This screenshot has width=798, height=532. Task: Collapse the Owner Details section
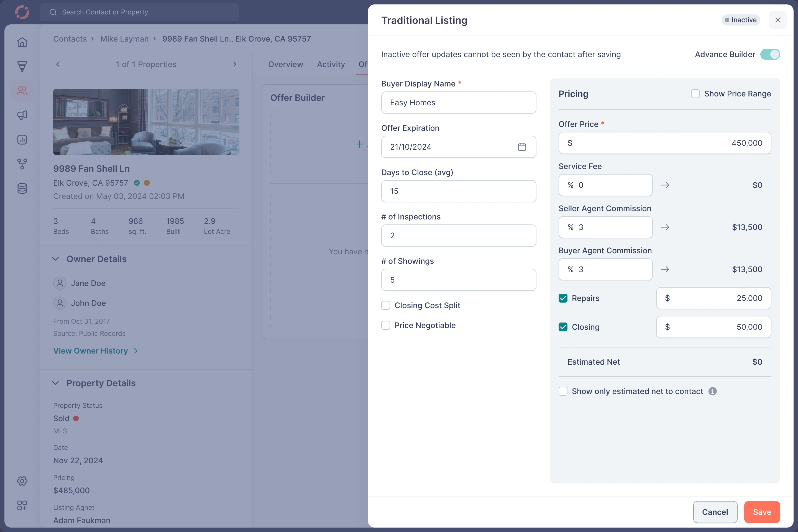click(56, 259)
